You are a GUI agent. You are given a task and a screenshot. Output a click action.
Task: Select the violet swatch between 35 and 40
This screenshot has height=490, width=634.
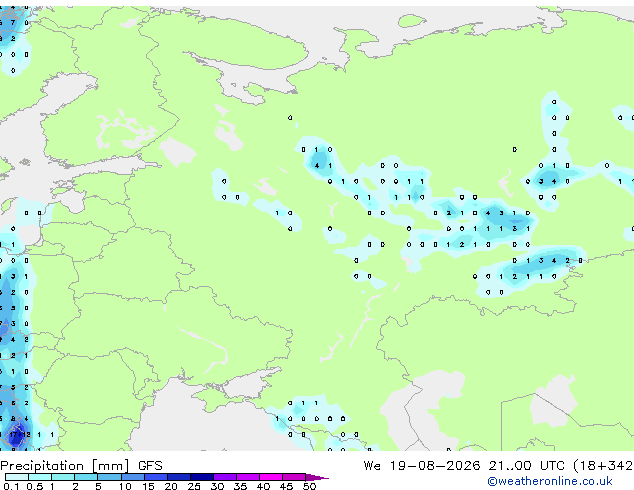248,477
